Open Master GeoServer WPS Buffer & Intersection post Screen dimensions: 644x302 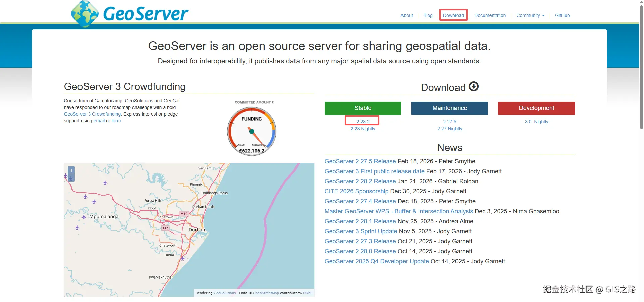click(399, 211)
